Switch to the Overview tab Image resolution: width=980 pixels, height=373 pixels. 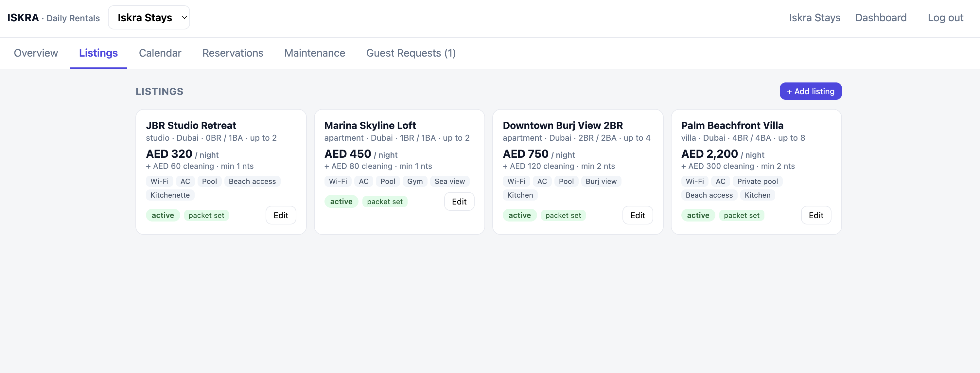click(36, 53)
